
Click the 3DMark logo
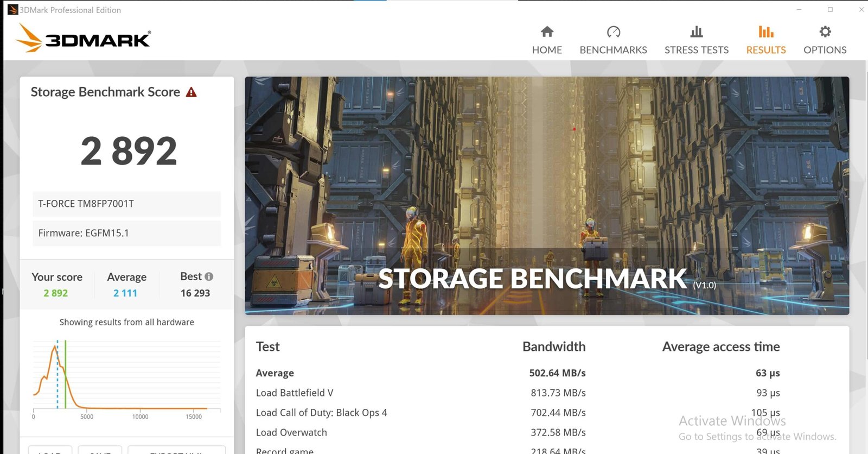point(84,39)
